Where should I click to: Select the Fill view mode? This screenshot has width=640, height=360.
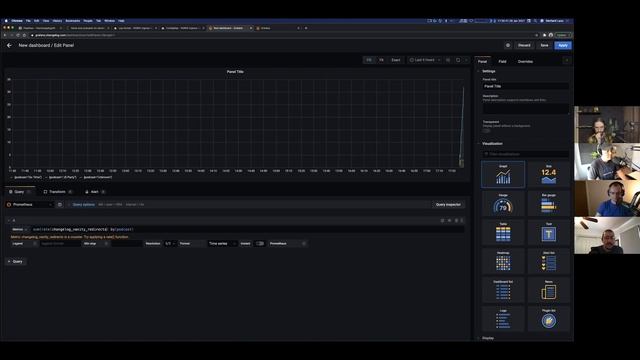(x=369, y=60)
